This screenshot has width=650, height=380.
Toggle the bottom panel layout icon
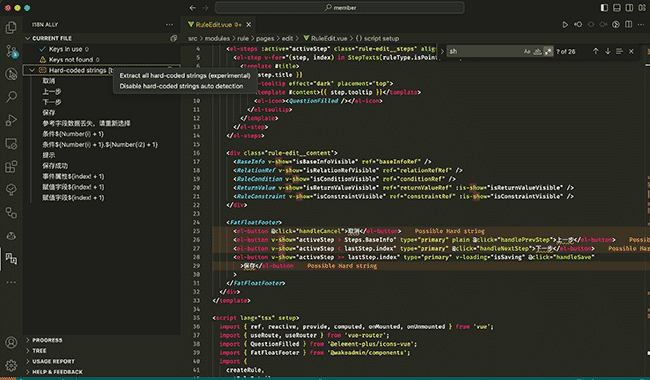click(617, 7)
